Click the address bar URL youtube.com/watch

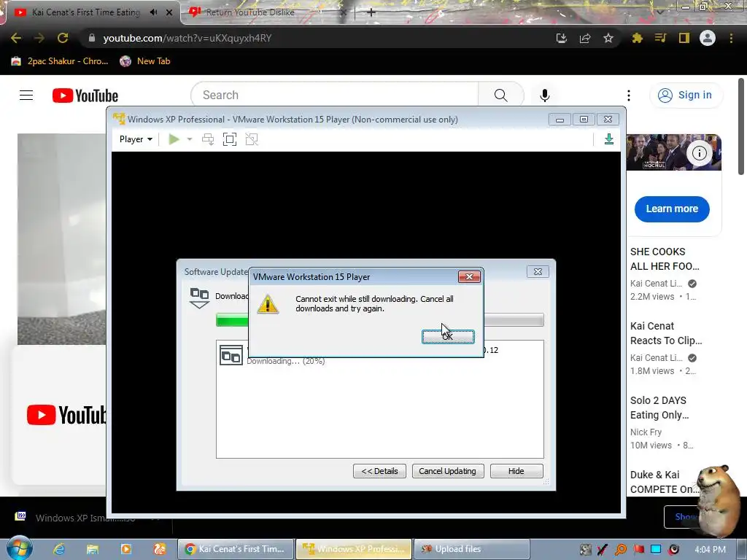pos(187,38)
